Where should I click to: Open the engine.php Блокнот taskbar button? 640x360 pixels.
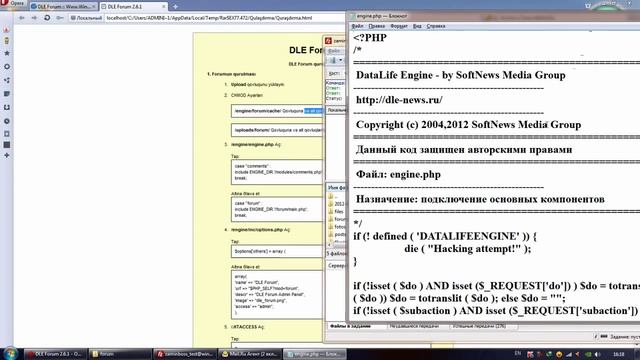tap(315, 354)
